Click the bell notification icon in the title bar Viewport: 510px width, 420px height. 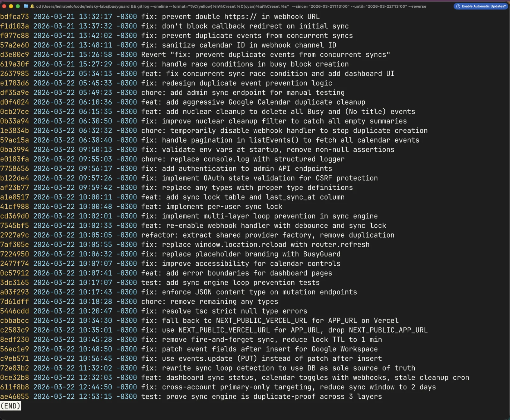32,6
